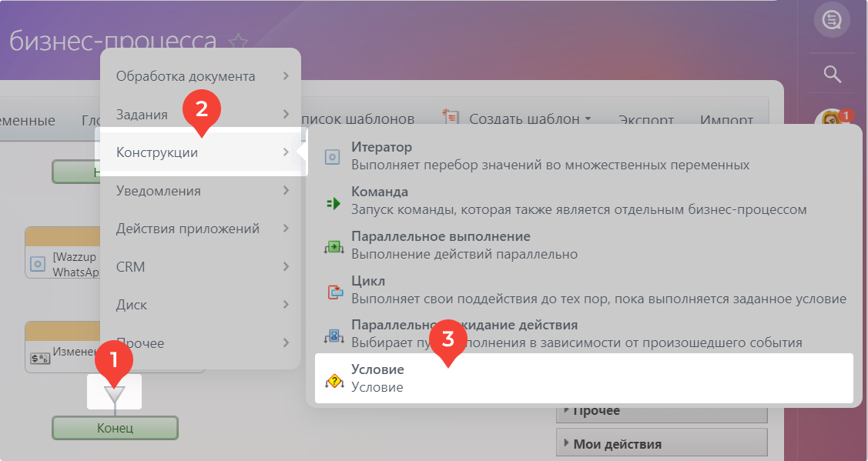Click the Command action arrow icon
868x461 pixels.
pos(333,203)
